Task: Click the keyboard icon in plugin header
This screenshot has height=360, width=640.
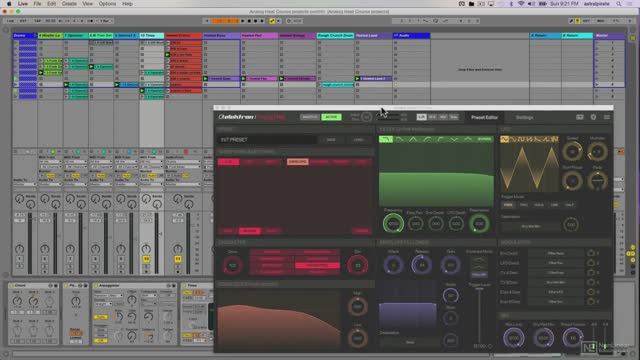Action: 580,117
